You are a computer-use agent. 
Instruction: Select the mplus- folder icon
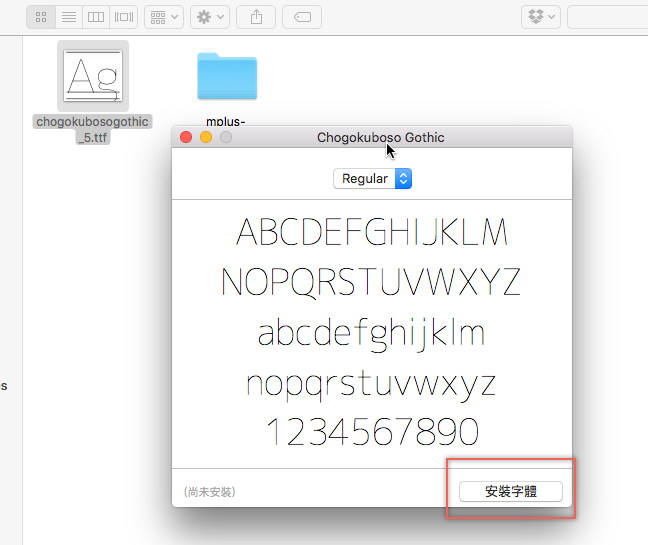(x=227, y=76)
